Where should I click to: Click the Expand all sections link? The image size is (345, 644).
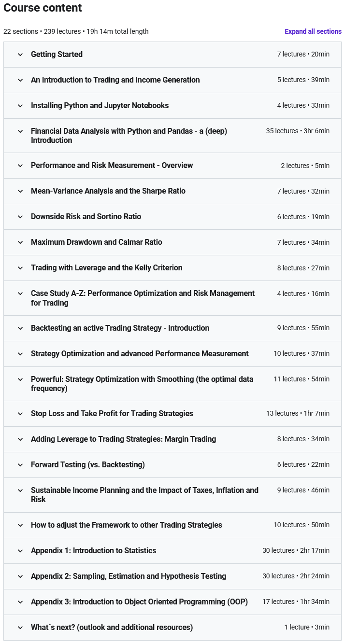(313, 31)
